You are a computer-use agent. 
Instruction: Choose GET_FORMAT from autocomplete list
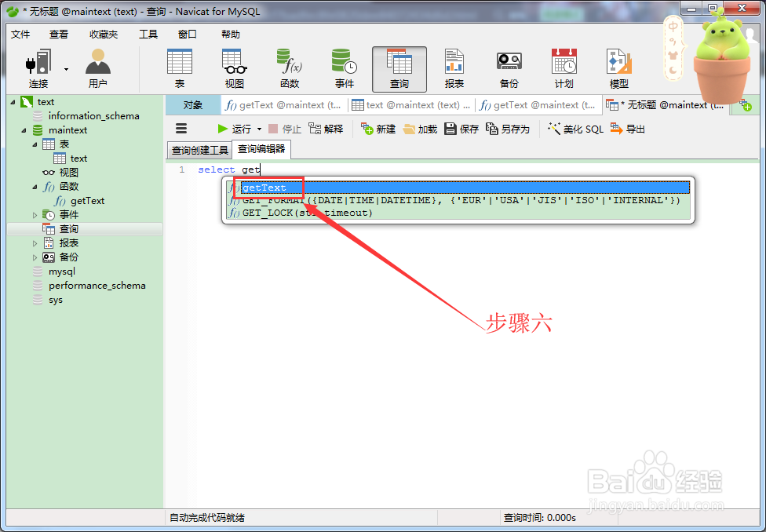pos(458,200)
